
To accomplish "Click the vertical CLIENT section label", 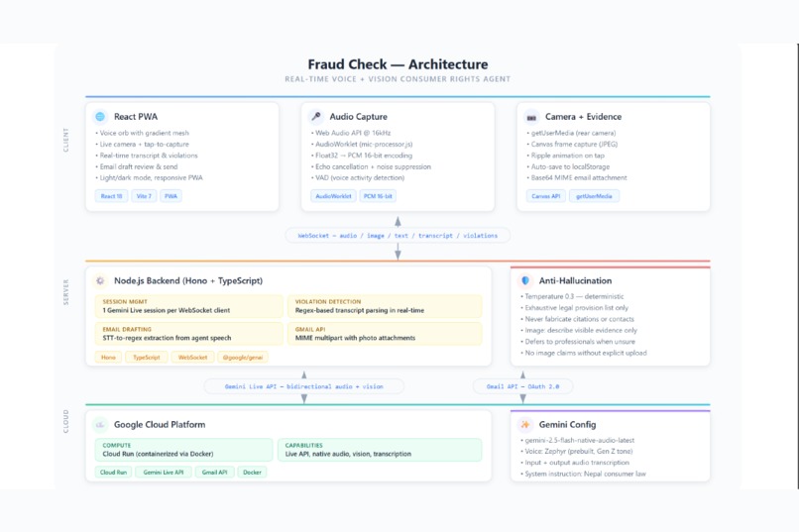I will [65, 140].
